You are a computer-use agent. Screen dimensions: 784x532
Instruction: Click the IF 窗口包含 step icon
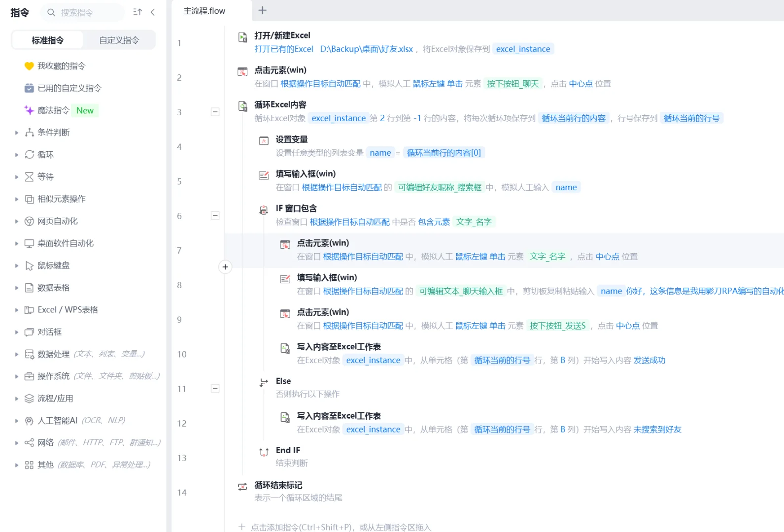(264, 210)
